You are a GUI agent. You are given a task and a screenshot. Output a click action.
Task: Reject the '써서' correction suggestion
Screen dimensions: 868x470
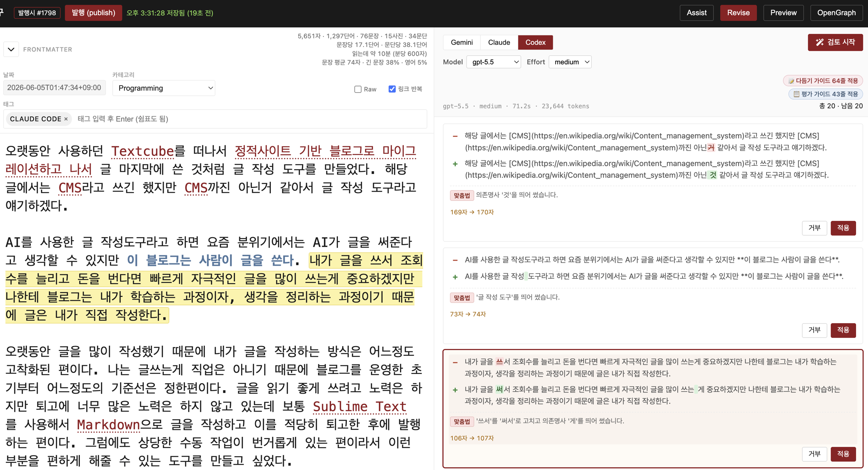[814, 454]
